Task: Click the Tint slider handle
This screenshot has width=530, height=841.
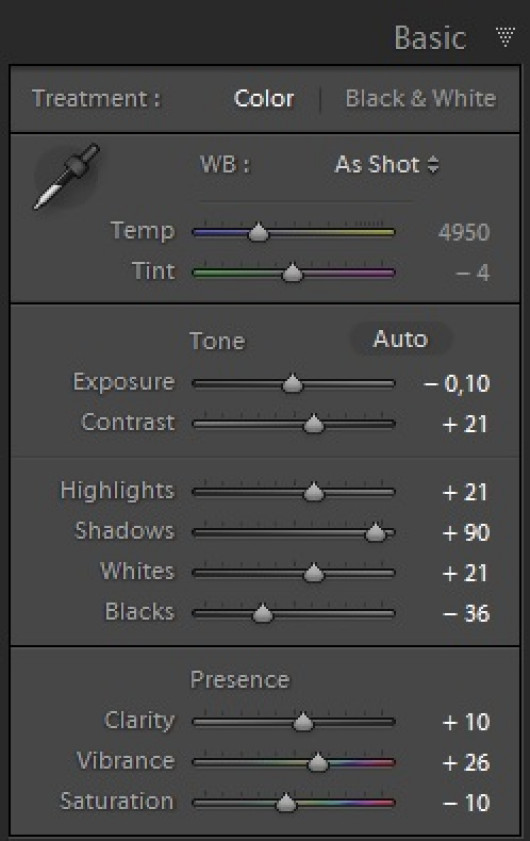Action: coord(292,272)
